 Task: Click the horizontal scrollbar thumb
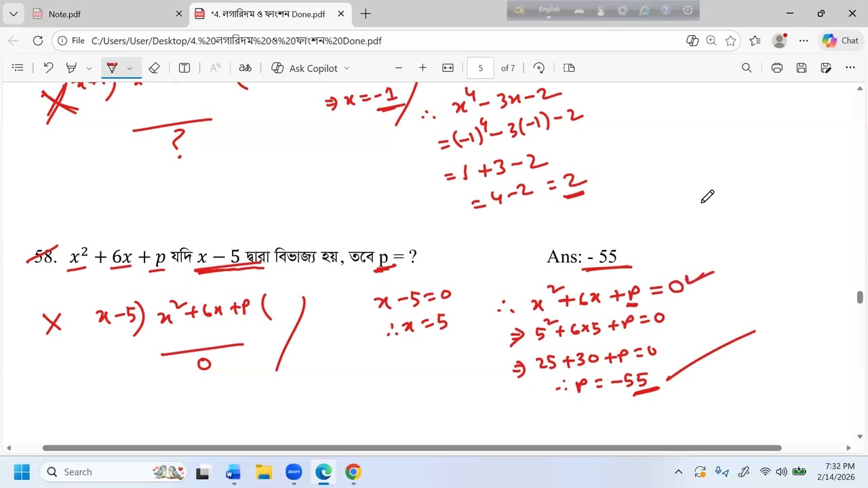click(412, 448)
